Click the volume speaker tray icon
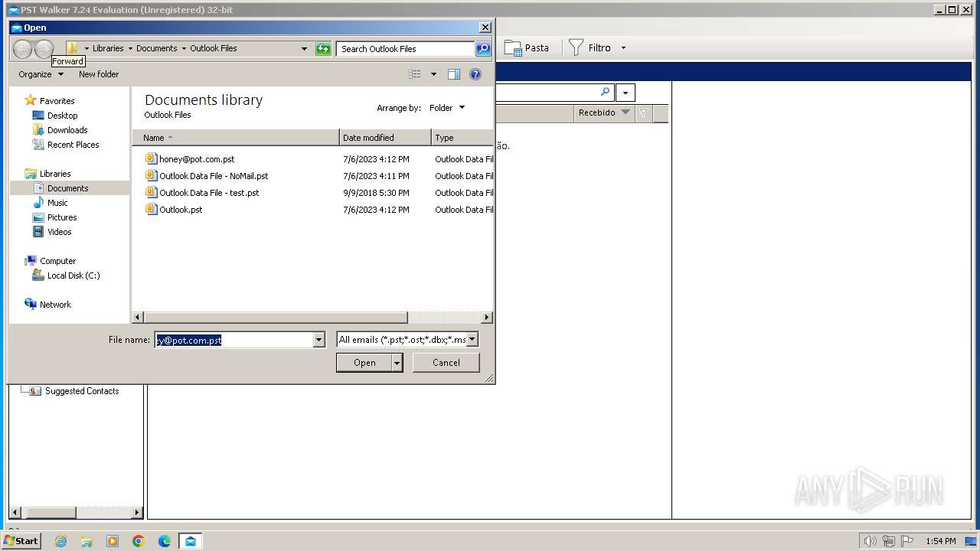 pos(870,541)
